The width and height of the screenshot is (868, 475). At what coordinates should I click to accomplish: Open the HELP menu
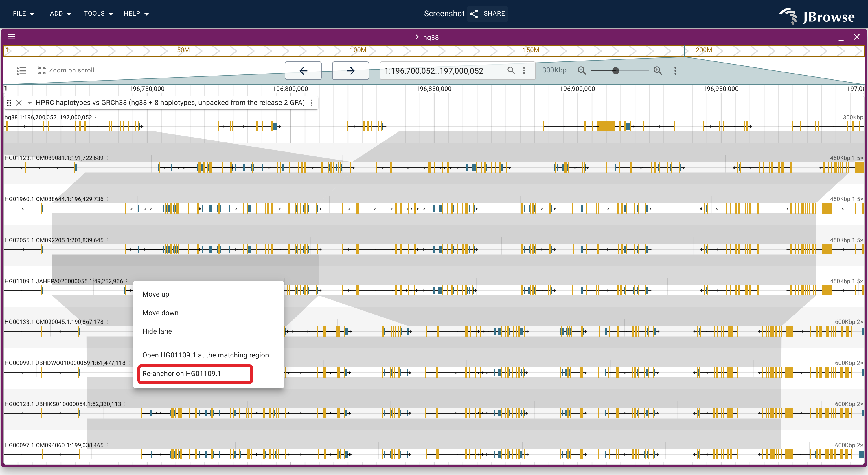point(136,14)
